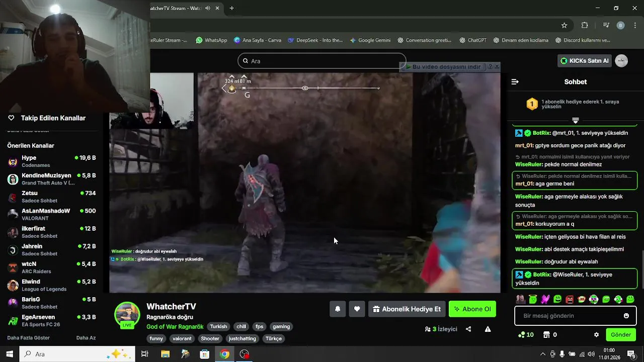This screenshot has height=362, width=644.
Task: Click the valorant tag
Action: pyautogui.click(x=182, y=339)
